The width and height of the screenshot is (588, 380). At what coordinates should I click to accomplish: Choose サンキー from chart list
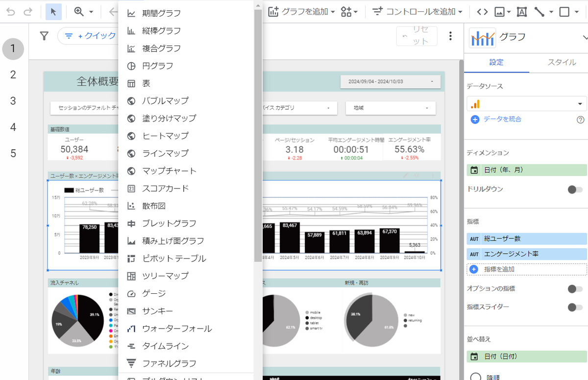186,311
